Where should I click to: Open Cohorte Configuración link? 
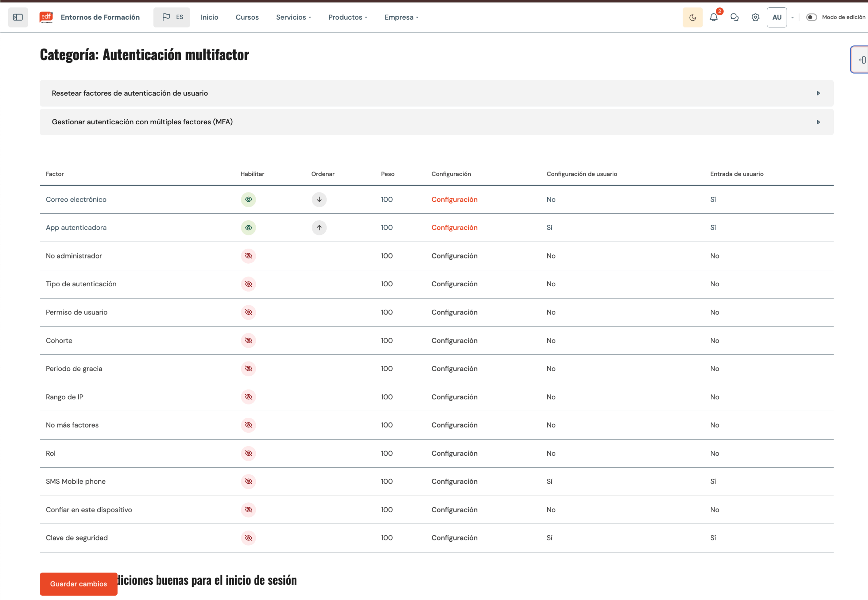point(454,340)
